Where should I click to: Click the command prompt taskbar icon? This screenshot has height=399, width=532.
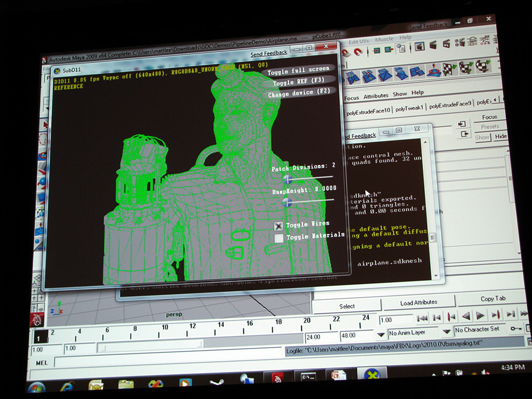[309, 377]
